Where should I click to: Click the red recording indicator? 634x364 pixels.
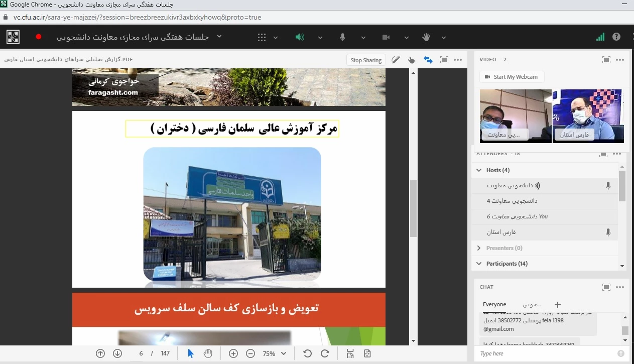(39, 37)
